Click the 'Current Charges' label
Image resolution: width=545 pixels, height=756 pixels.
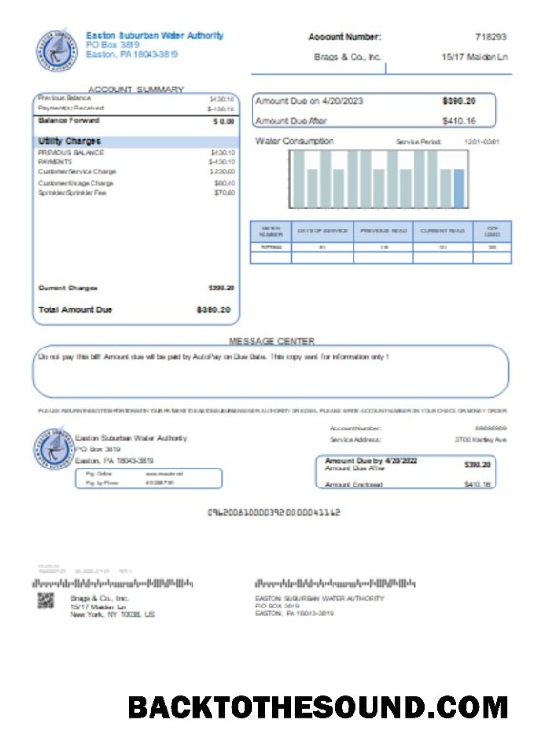[x=68, y=288]
